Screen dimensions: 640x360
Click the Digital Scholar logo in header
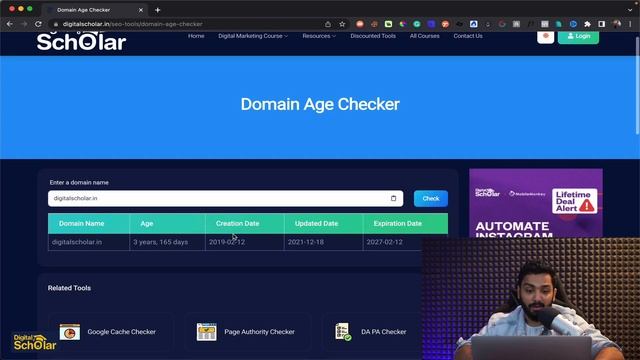pos(81,41)
